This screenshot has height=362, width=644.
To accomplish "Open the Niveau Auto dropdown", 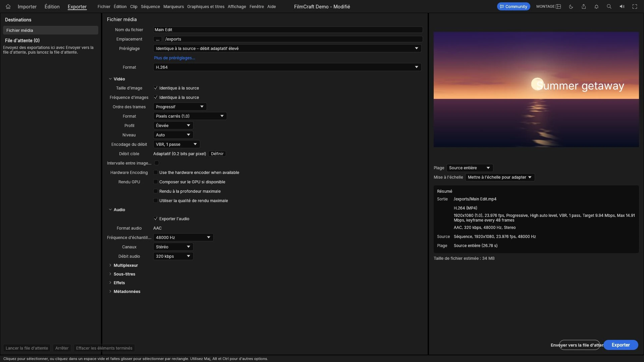I will pyautogui.click(x=173, y=135).
